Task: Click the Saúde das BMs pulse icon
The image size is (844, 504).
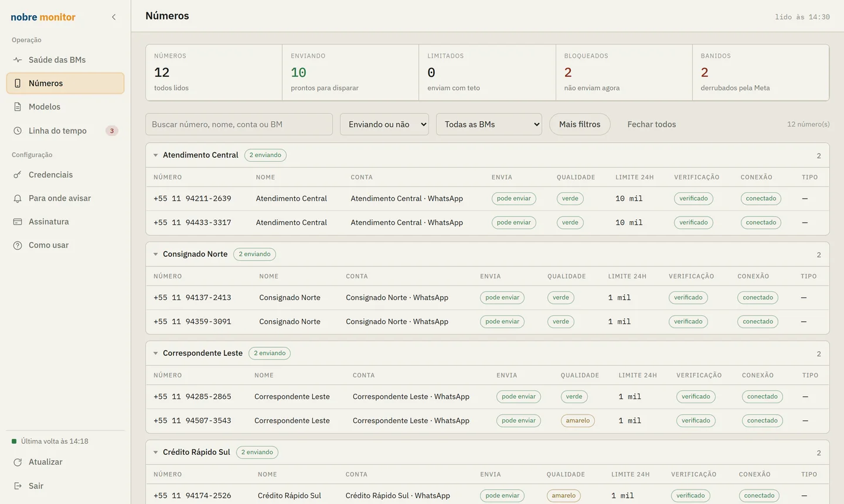Action: pos(18,60)
